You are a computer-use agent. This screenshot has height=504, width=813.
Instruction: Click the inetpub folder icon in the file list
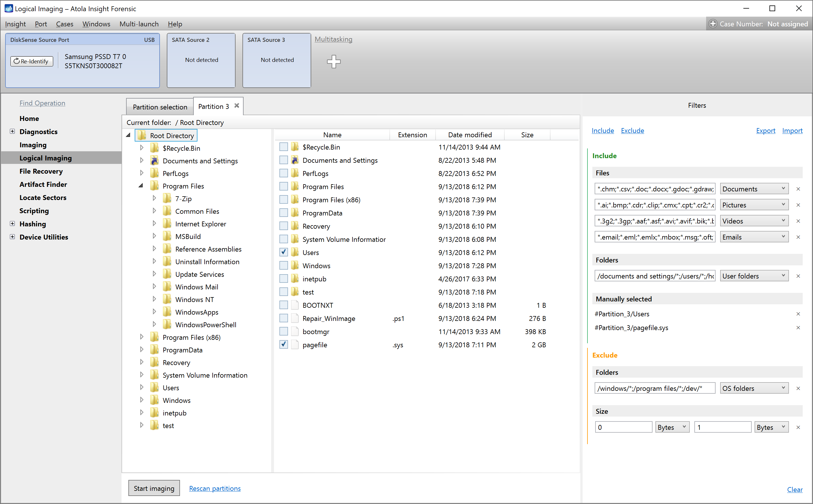(x=295, y=279)
